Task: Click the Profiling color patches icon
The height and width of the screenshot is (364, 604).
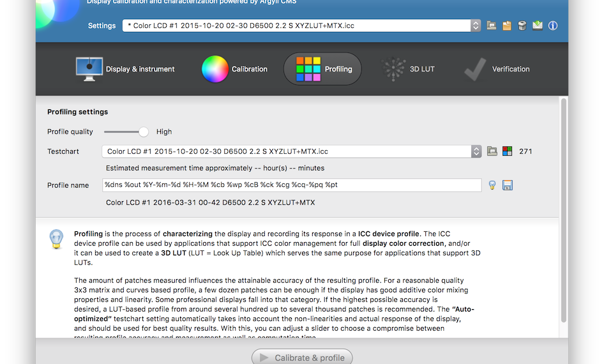Action: tap(308, 69)
